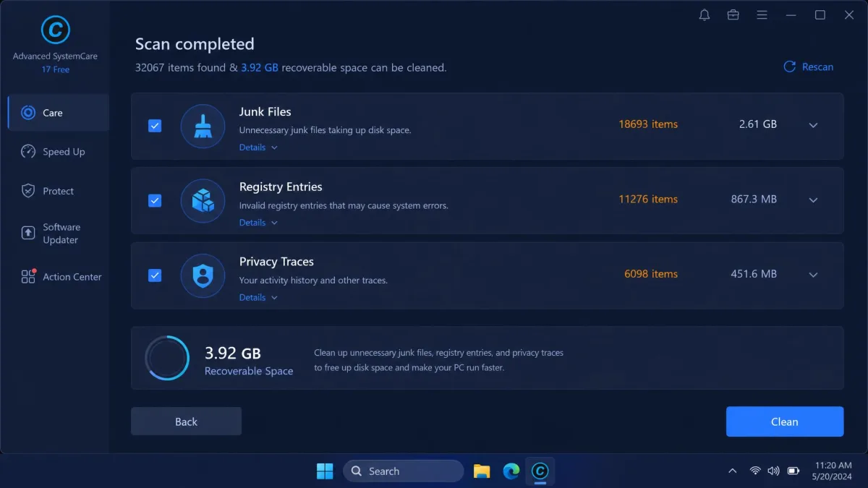The height and width of the screenshot is (488, 868).
Task: Open the clock and date display
Action: pos(833,471)
